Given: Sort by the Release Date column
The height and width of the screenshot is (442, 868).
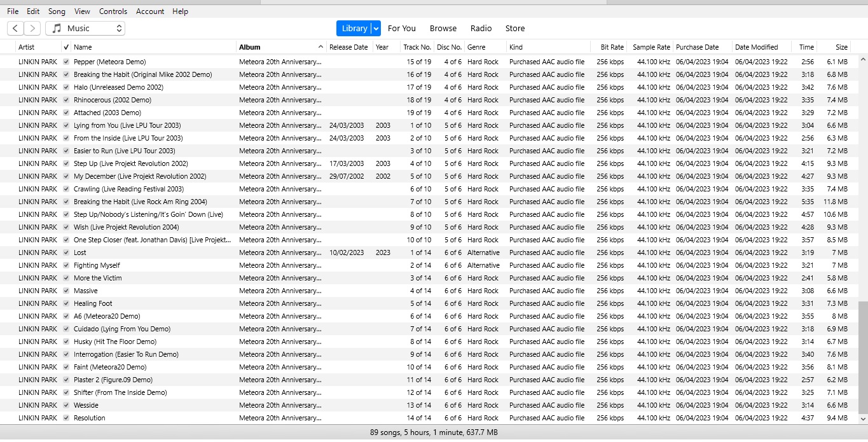Looking at the screenshot, I should [349, 47].
